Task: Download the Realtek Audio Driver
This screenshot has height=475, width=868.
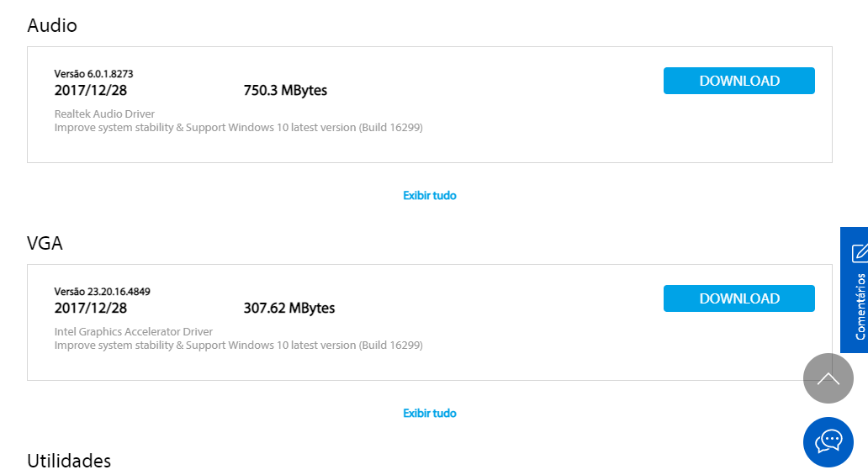Action: pos(739,81)
